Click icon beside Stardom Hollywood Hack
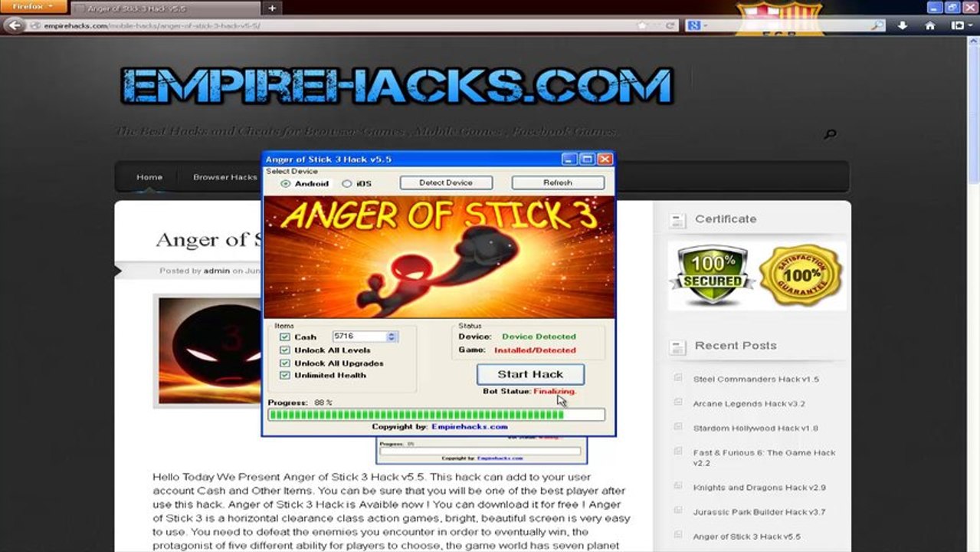Image resolution: width=980 pixels, height=552 pixels. coord(677,426)
